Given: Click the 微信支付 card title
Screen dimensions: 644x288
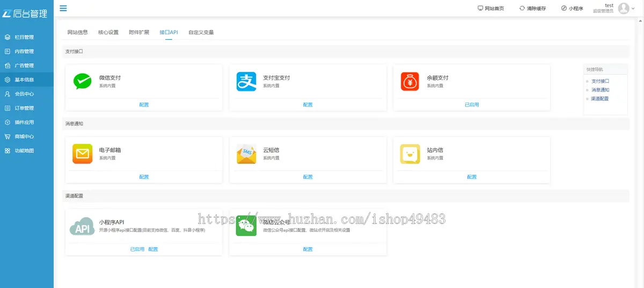Looking at the screenshot, I should (x=110, y=78).
